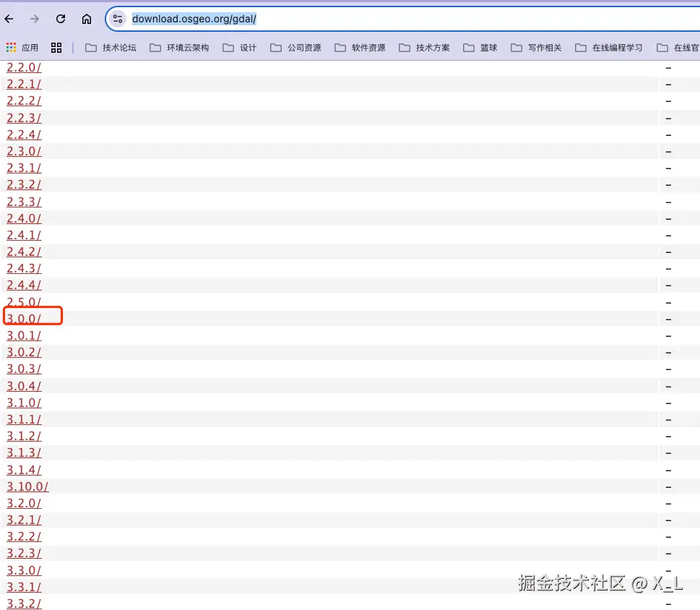This screenshot has width=700, height=610.
Task: Open the 3.2.1/ directory link
Action: pyautogui.click(x=24, y=520)
